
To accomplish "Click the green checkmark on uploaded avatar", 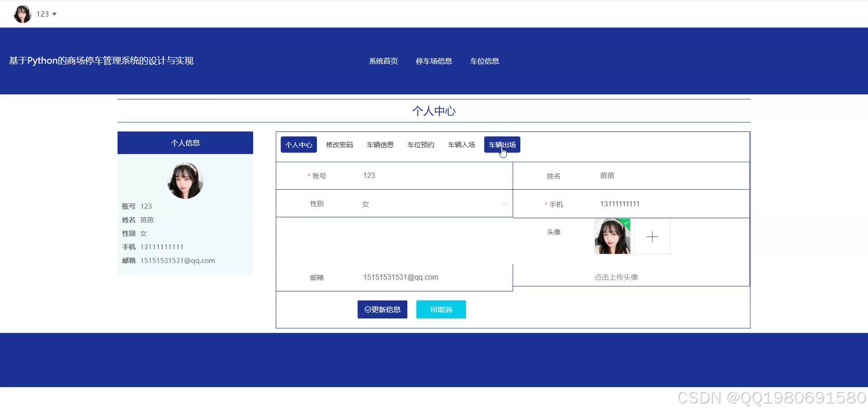I will 626,223.
